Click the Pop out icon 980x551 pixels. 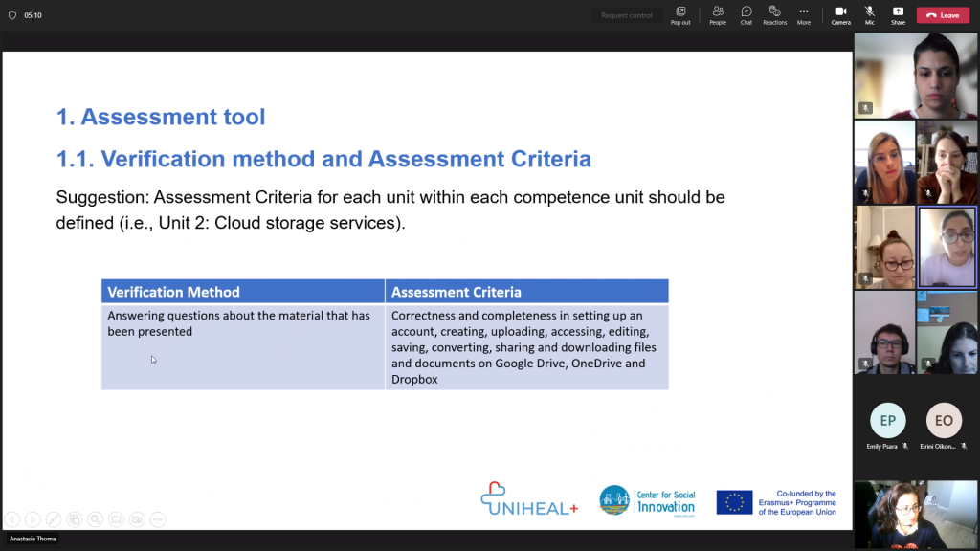coord(680,14)
